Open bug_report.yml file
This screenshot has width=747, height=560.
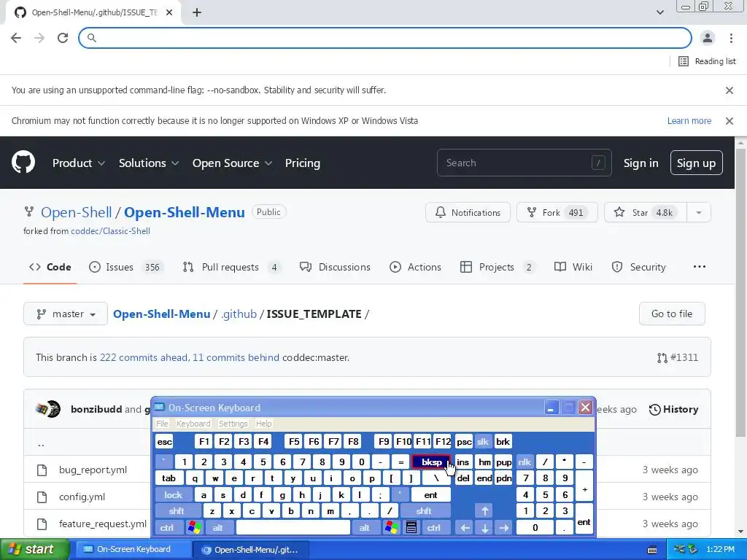pyautogui.click(x=93, y=470)
